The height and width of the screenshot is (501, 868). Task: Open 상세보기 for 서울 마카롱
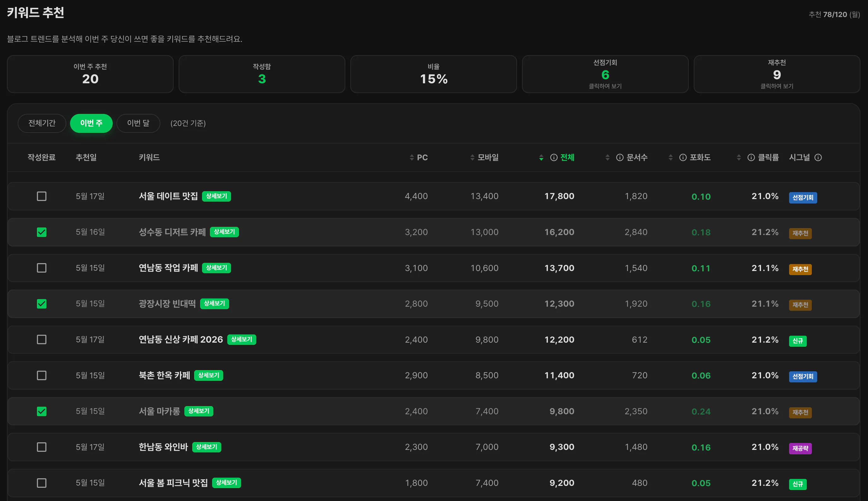pos(199,411)
